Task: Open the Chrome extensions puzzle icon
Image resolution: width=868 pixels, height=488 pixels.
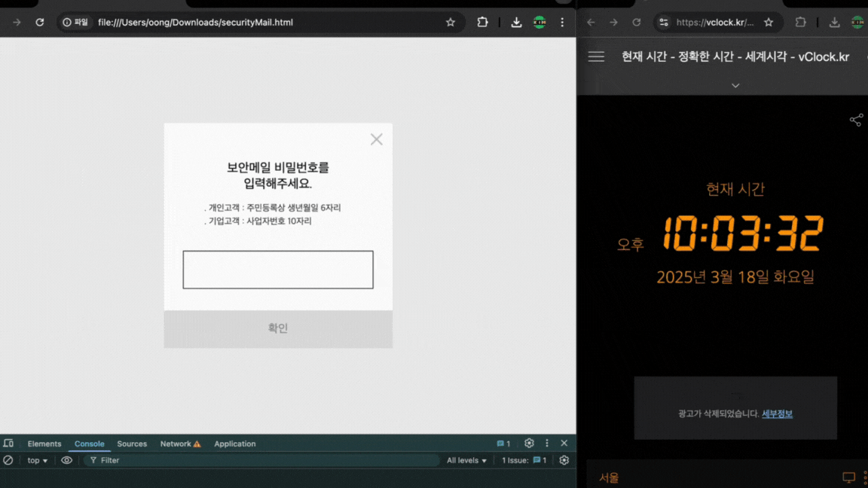Action: [482, 23]
